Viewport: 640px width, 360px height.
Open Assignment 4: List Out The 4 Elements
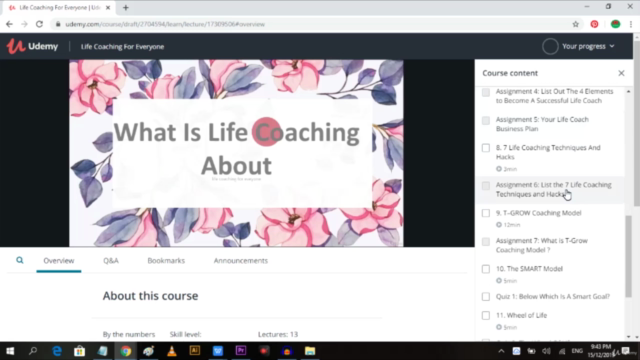[x=554, y=96]
